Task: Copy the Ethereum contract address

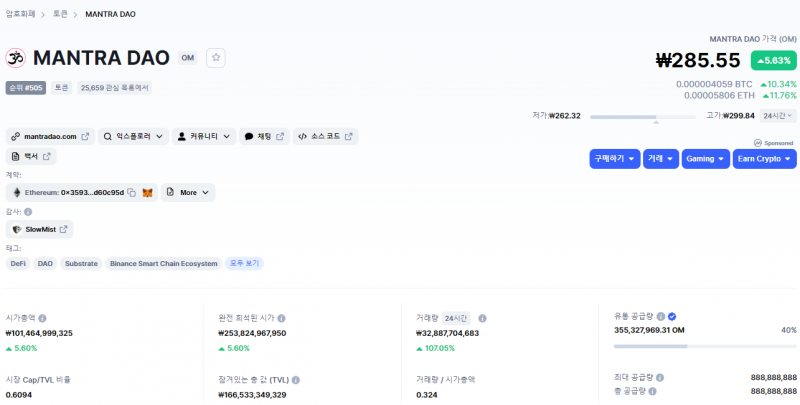Action: (132, 192)
